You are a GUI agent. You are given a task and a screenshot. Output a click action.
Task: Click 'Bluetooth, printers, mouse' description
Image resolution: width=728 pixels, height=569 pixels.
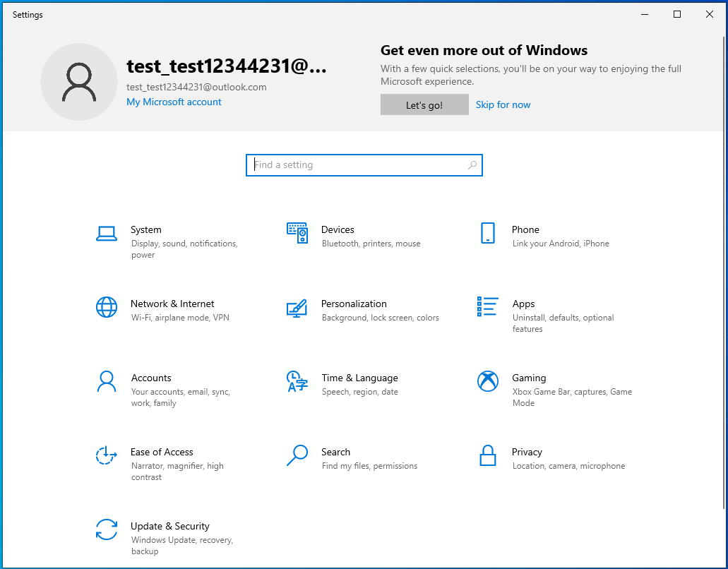tap(371, 244)
